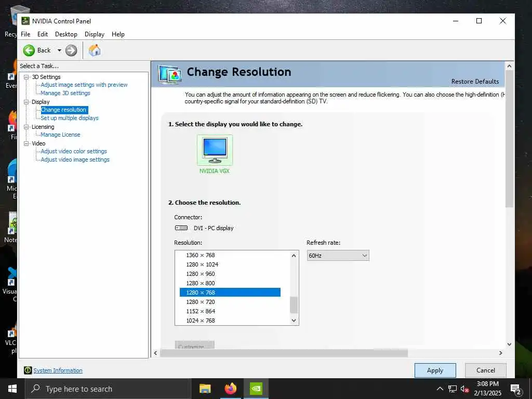Click Restore Defaults link
532x399 pixels.
(475, 82)
